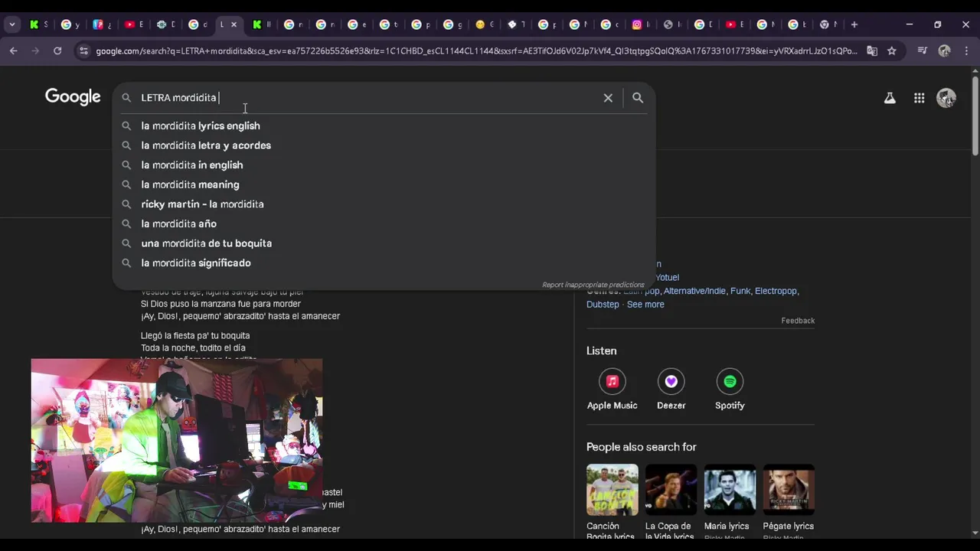
Task: Open a new browser tab
Action: [x=854, y=24]
